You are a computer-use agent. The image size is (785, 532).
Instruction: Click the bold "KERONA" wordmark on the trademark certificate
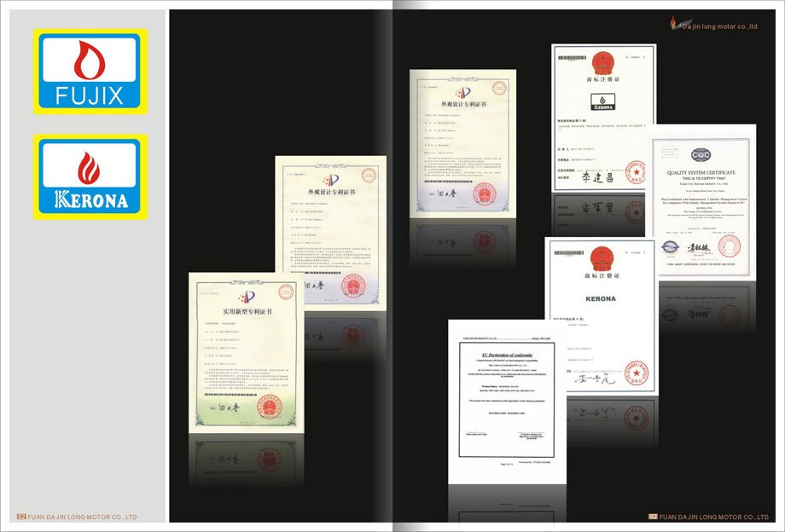601,299
